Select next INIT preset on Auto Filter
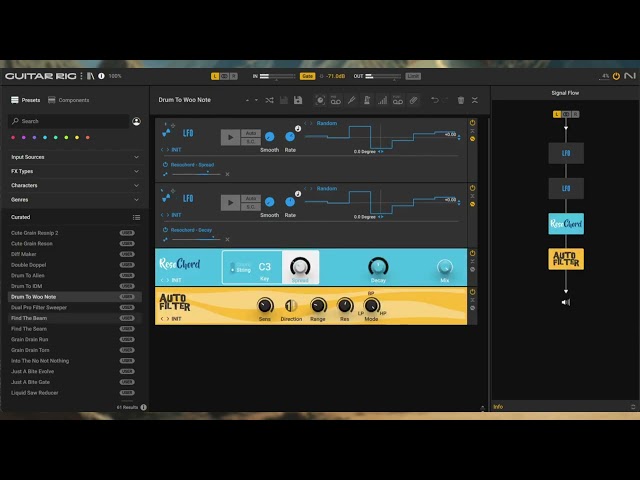Screen dimensions: 640x480 coord(167,319)
